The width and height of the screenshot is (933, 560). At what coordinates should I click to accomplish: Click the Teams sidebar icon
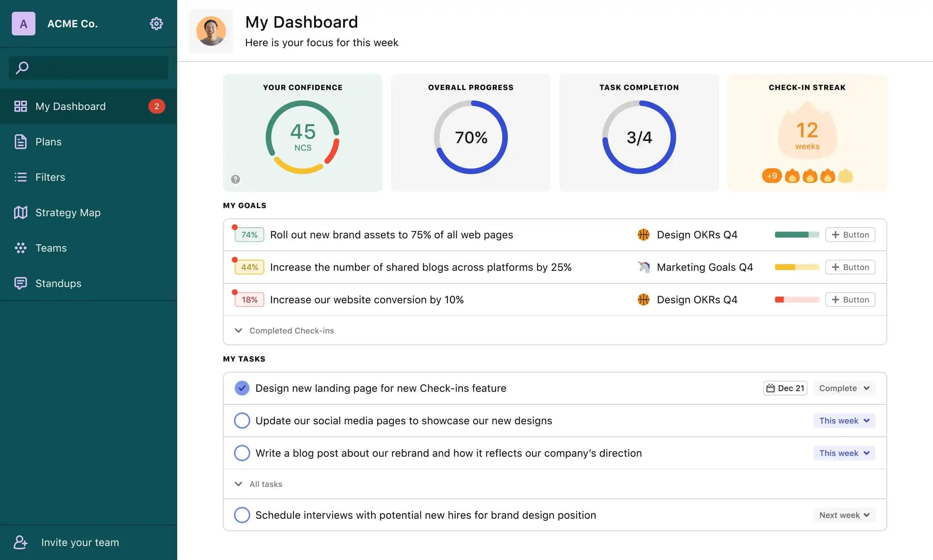pos(20,248)
